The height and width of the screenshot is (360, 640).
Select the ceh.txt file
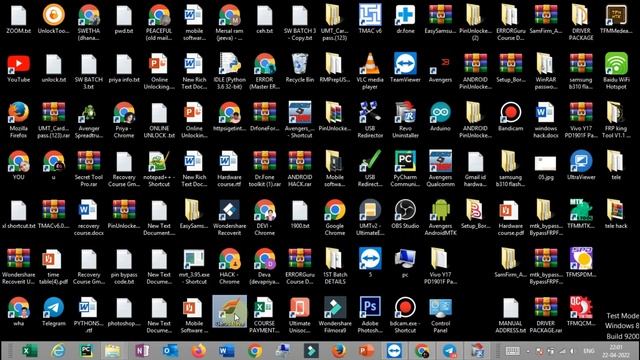point(264,19)
